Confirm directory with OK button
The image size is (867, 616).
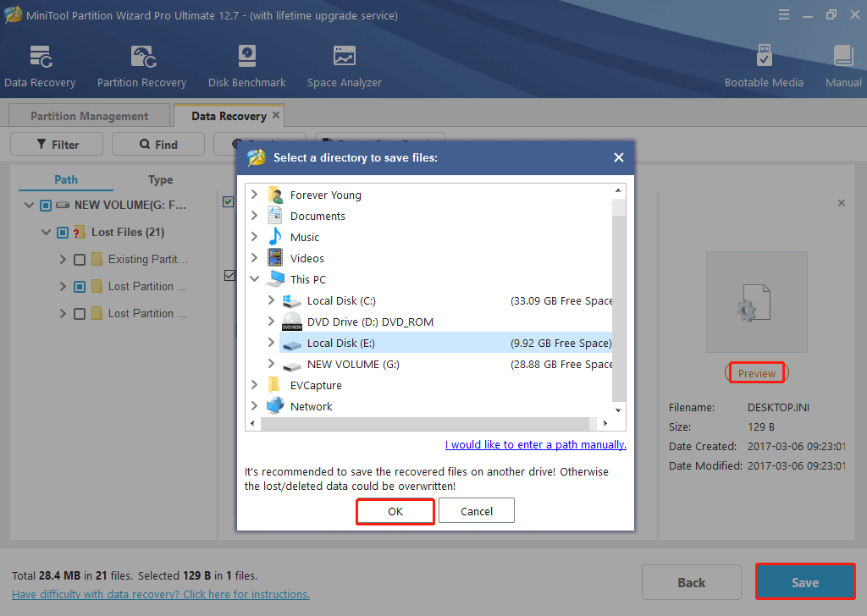(395, 512)
